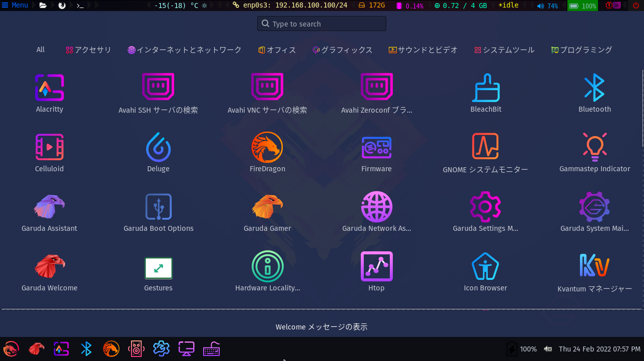Open terminal icon in top bar
The height and width of the screenshot is (361, 644).
pyautogui.click(x=80, y=6)
